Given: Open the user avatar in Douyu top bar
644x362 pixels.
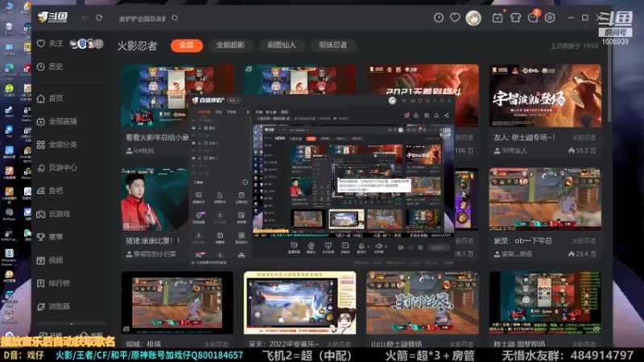Looking at the screenshot, I should (473, 18).
